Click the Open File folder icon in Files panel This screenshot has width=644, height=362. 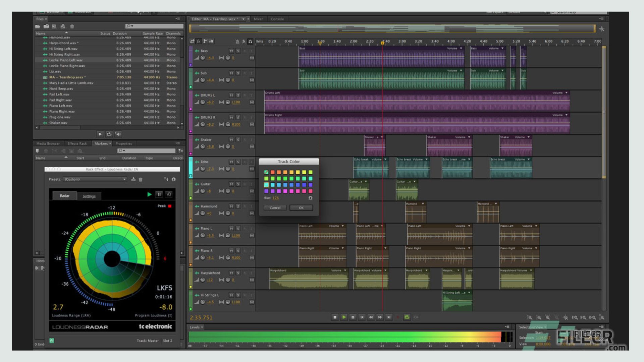38,26
